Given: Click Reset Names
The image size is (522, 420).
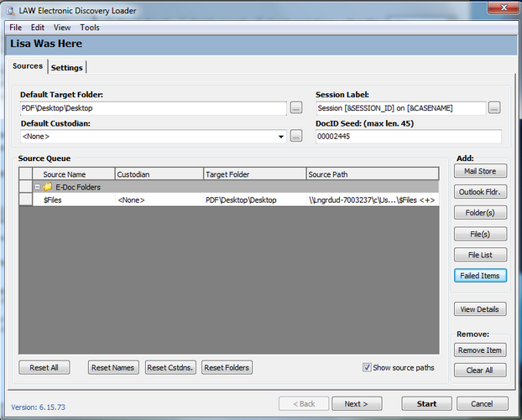Looking at the screenshot, I should pyautogui.click(x=113, y=367).
